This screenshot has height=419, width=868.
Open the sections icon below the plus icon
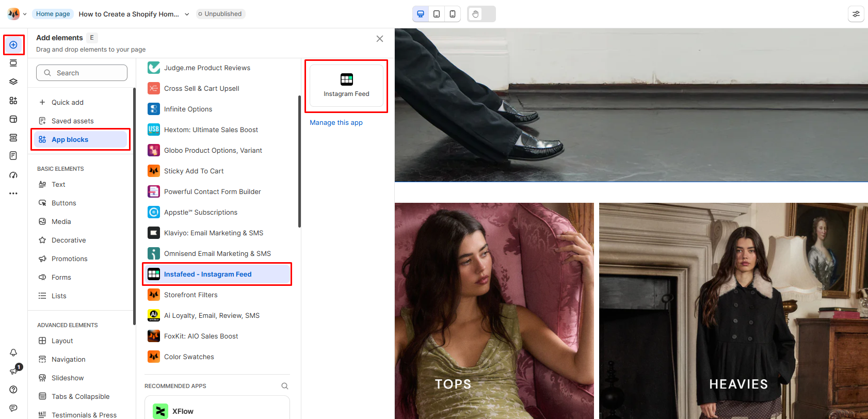click(x=13, y=63)
